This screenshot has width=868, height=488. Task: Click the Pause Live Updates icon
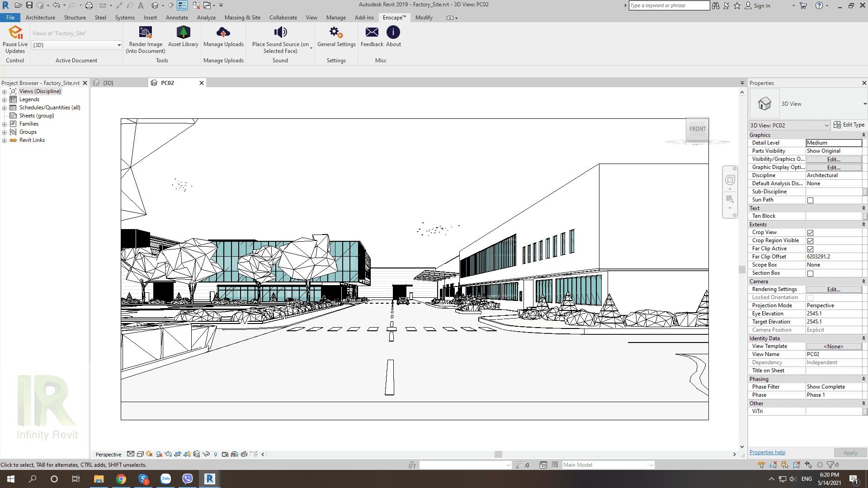[x=15, y=33]
